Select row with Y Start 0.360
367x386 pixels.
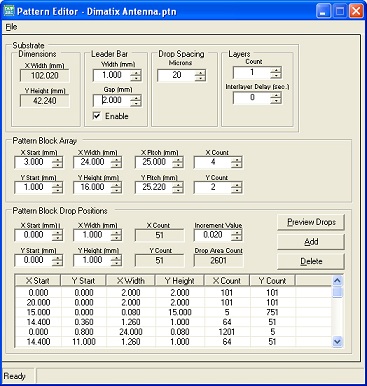tap(173, 322)
